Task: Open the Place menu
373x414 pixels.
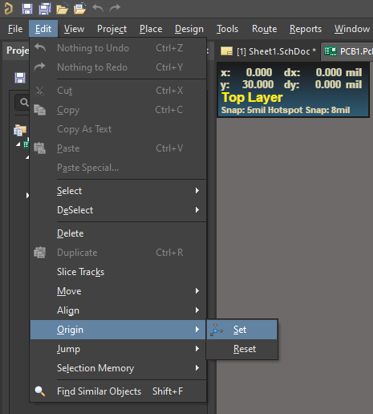Action: 151,29
